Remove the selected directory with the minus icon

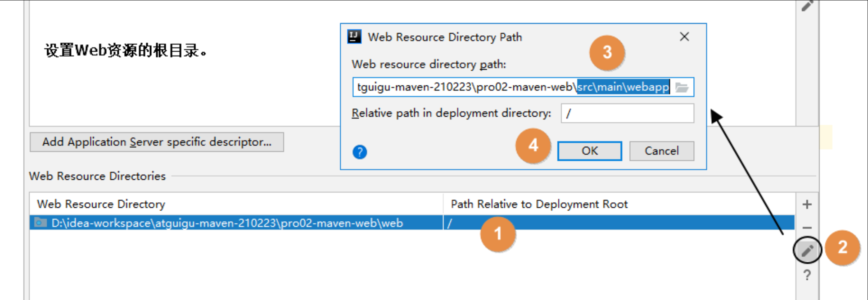806,228
